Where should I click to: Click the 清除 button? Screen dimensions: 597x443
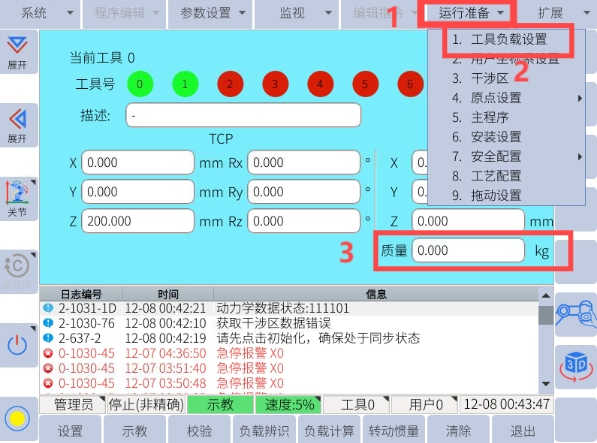point(458,430)
